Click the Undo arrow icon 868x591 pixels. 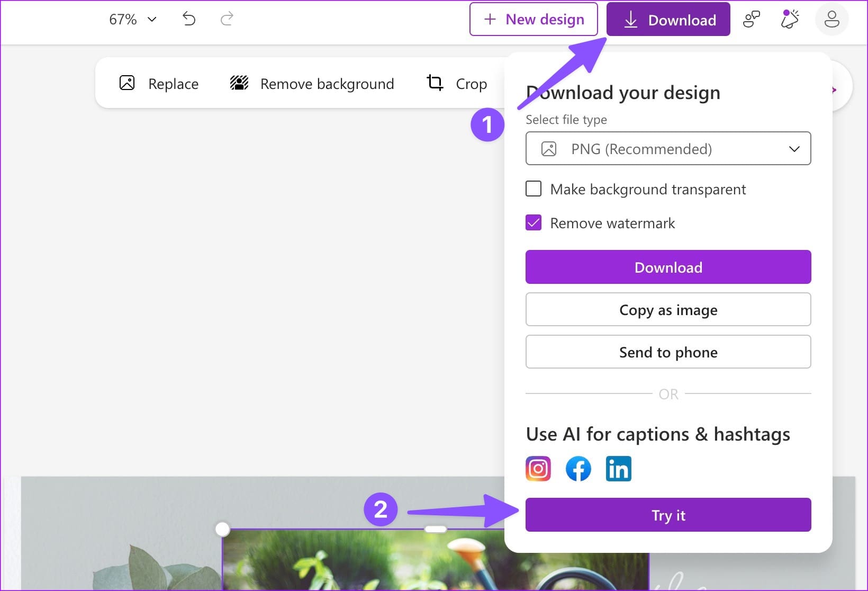(189, 19)
